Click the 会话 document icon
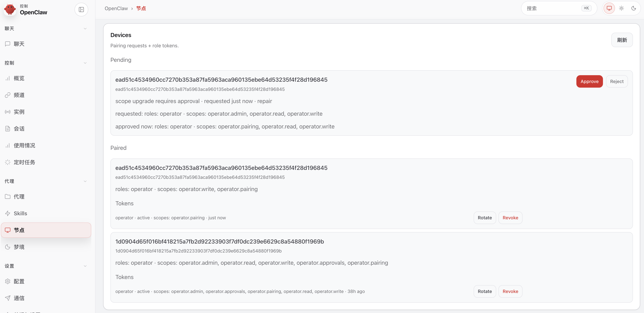This screenshot has width=644, height=313. [x=8, y=129]
